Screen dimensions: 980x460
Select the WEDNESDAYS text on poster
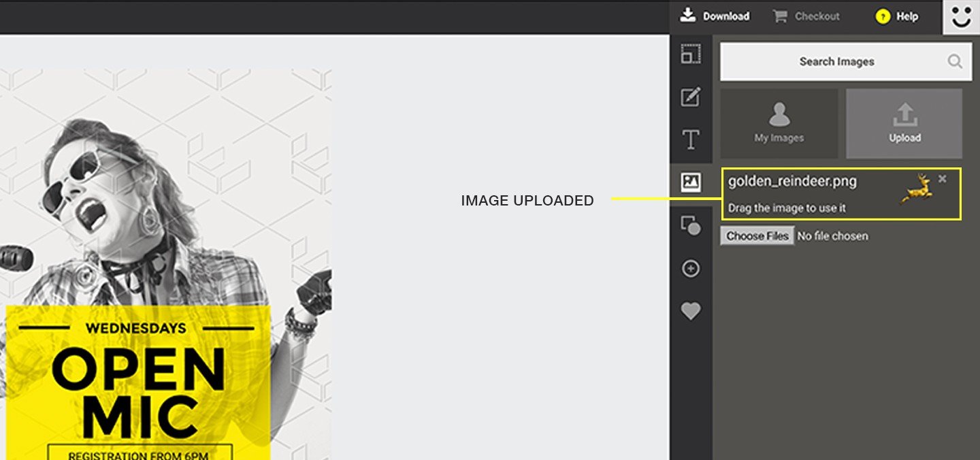pyautogui.click(x=136, y=328)
